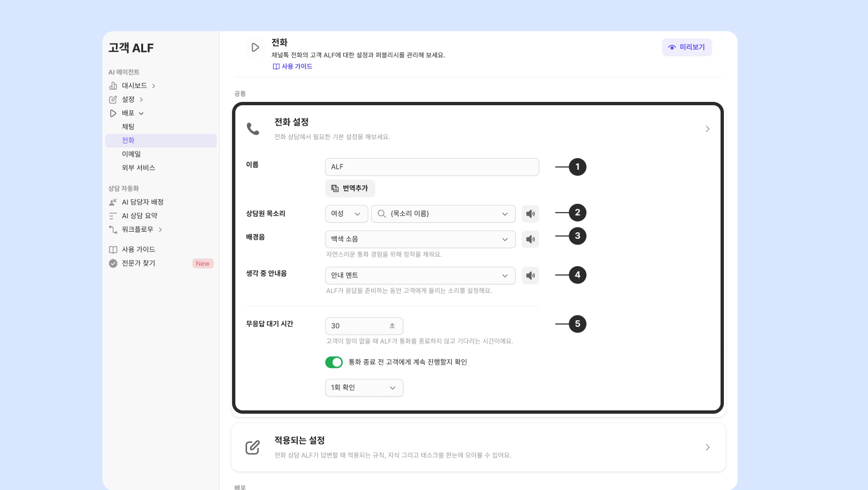Play the 생각 중 안내음 preview speaker
The image size is (868, 490).
point(530,276)
